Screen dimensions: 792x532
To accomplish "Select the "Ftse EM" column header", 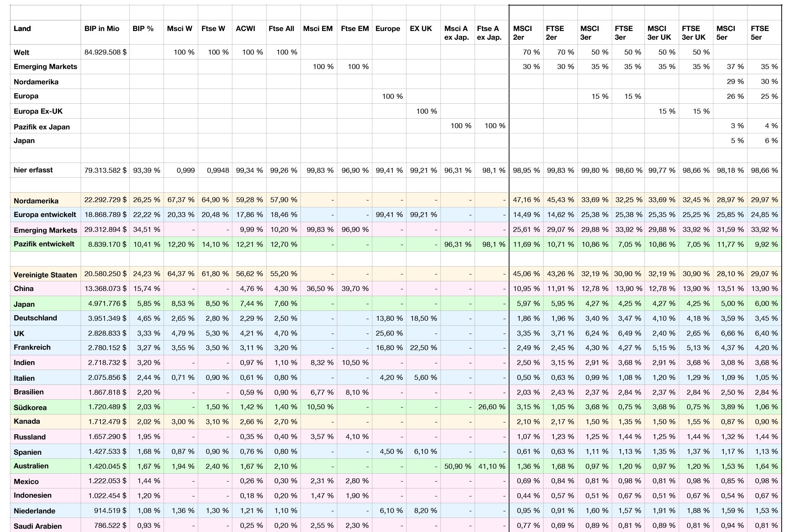I will click(354, 32).
